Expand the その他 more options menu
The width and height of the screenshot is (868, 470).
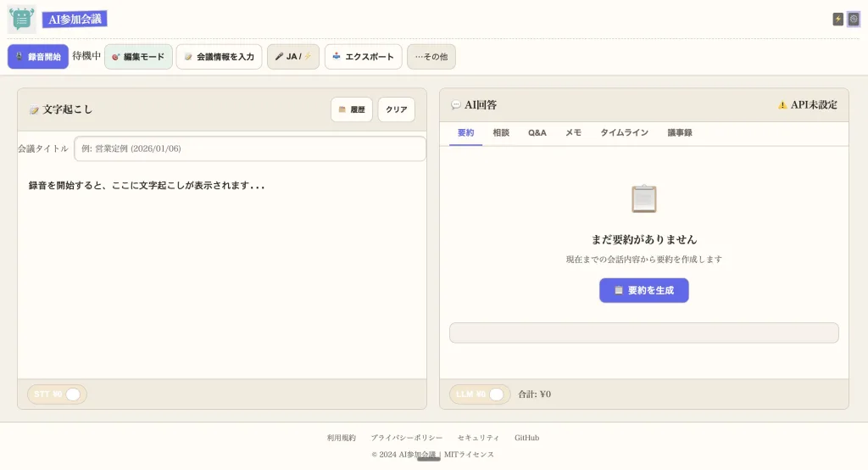coord(431,57)
